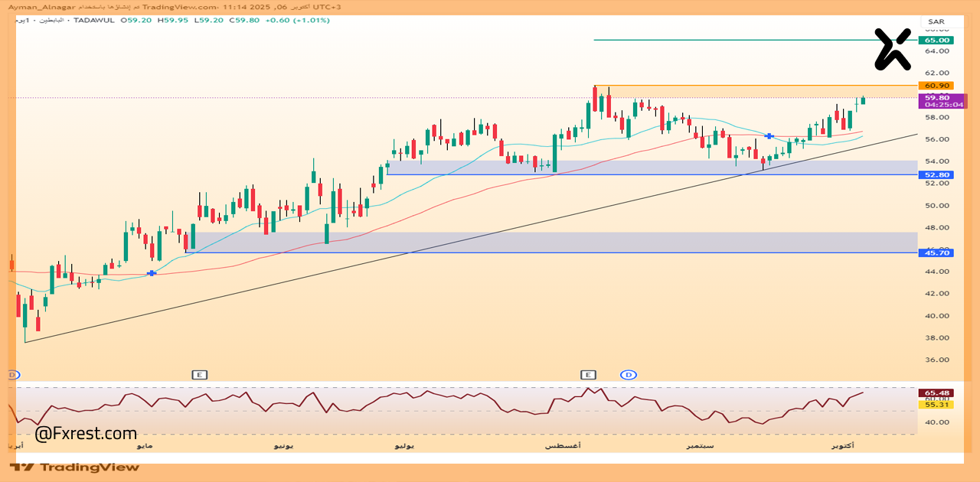Click the dividend D marker near August
This screenshot has width=980, height=482.
(x=629, y=375)
